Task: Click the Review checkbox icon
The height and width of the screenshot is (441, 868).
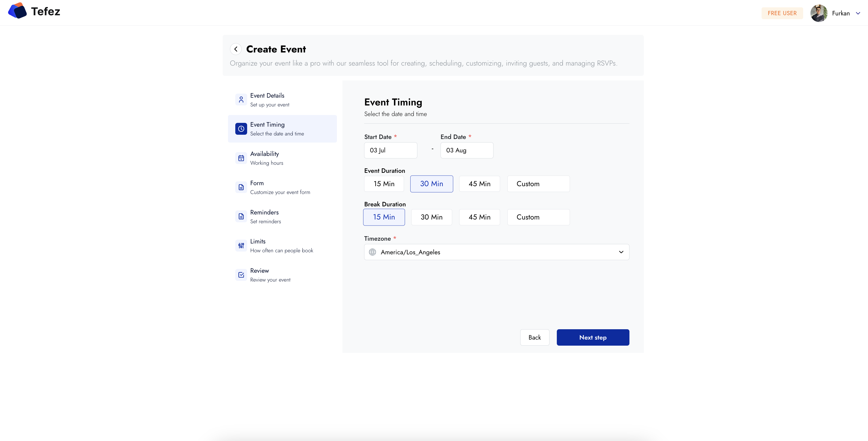Action: [x=241, y=275]
